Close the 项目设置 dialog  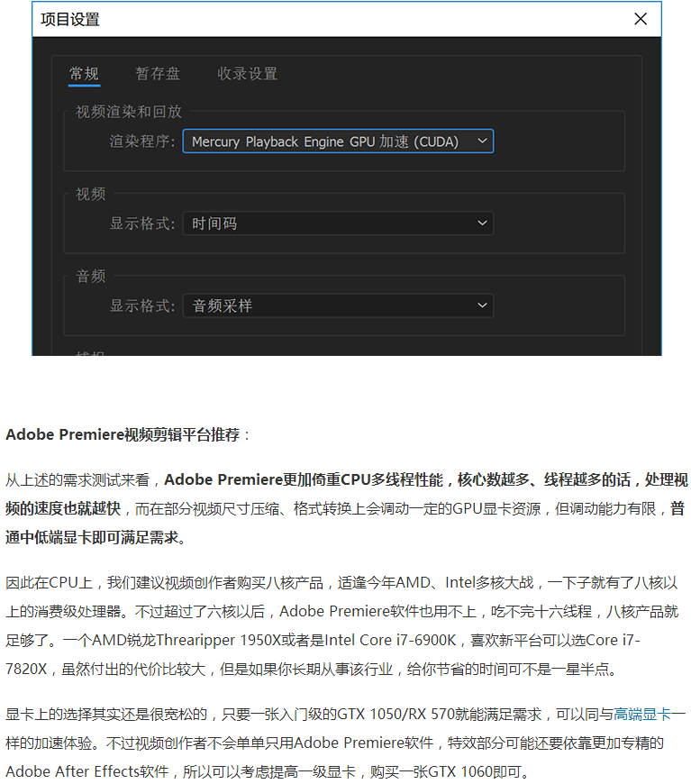640,19
